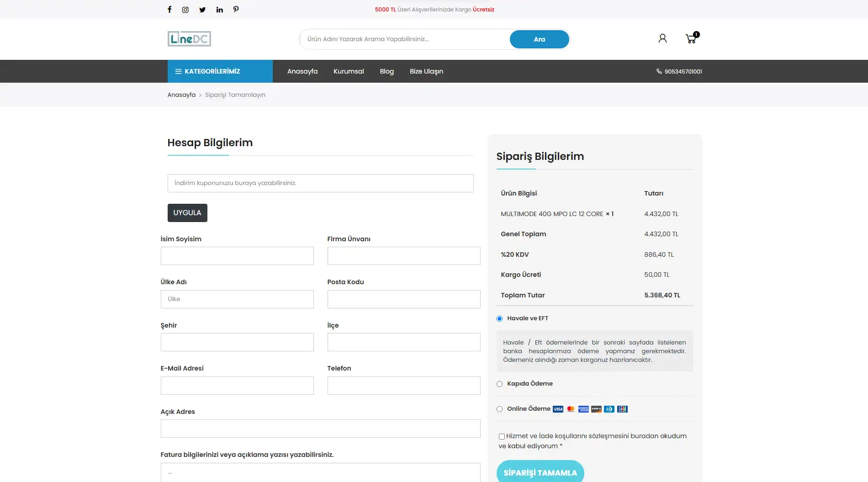This screenshot has height=482, width=868.
Task: Click the LineDC logo
Action: (x=189, y=39)
